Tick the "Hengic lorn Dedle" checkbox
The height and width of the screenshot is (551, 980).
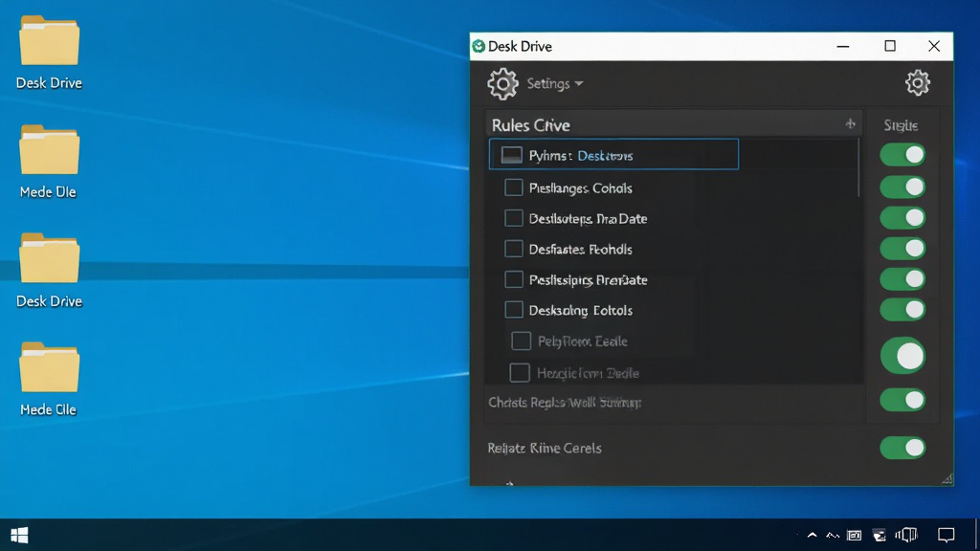tap(520, 373)
